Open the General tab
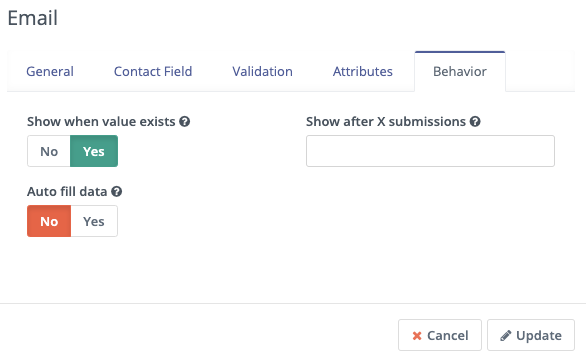This screenshot has height=363, width=586. (x=50, y=71)
